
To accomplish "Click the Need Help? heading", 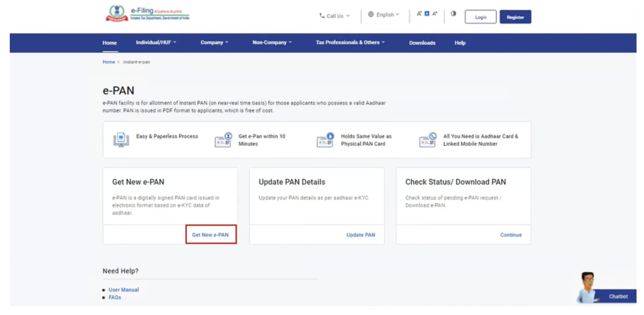I will (120, 271).
